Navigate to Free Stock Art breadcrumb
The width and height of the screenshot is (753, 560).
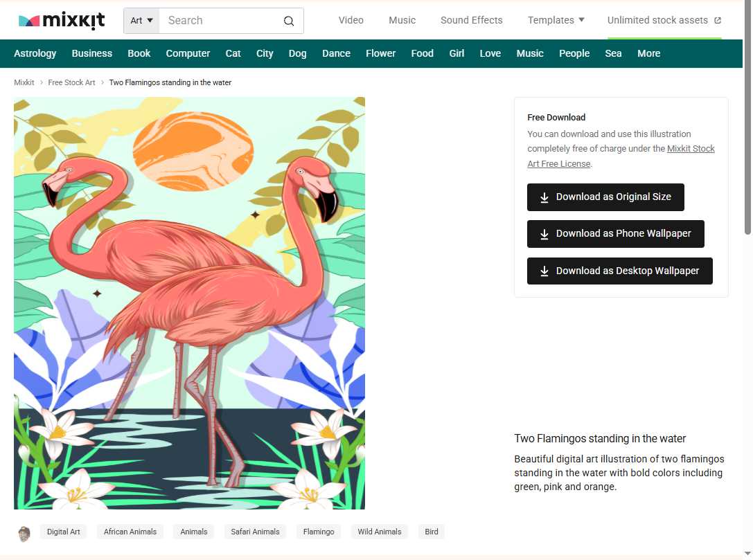(x=71, y=82)
